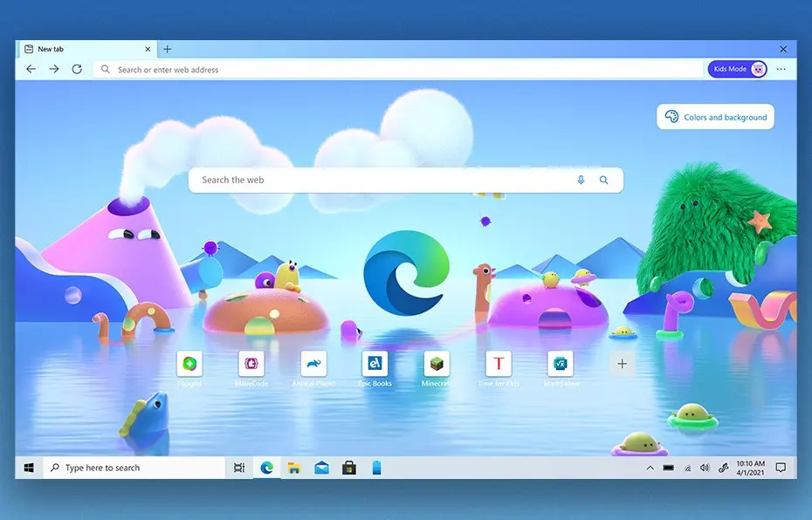Click the volume speaker tray icon
The image size is (812, 520).
[x=705, y=468]
